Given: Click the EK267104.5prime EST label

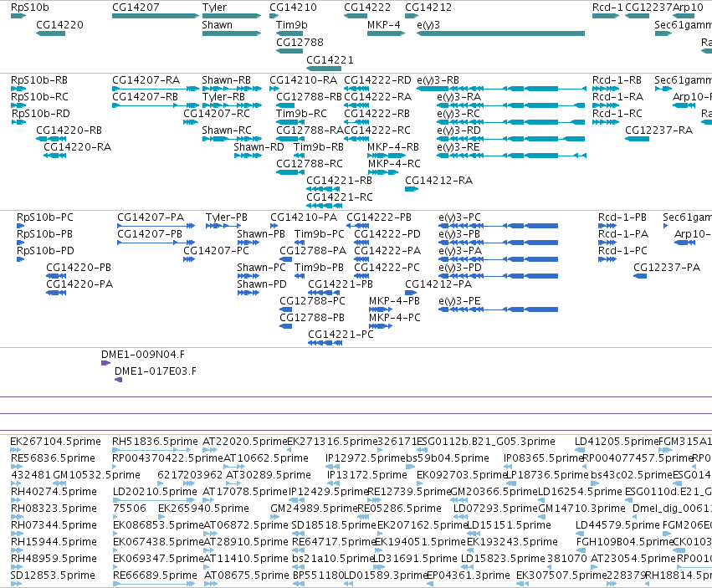Looking at the screenshot, I should coord(55,442).
